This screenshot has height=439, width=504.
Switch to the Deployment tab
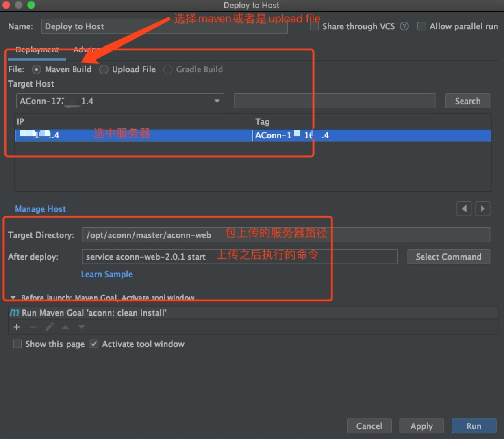(x=37, y=50)
